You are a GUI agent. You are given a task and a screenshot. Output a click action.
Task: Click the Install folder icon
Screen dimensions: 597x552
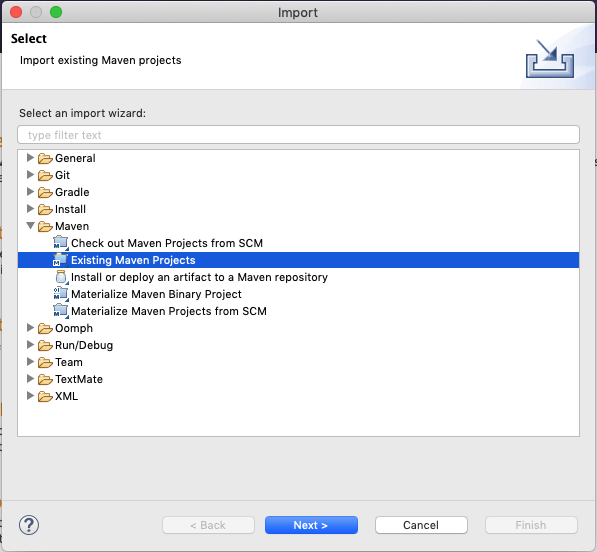pos(45,209)
